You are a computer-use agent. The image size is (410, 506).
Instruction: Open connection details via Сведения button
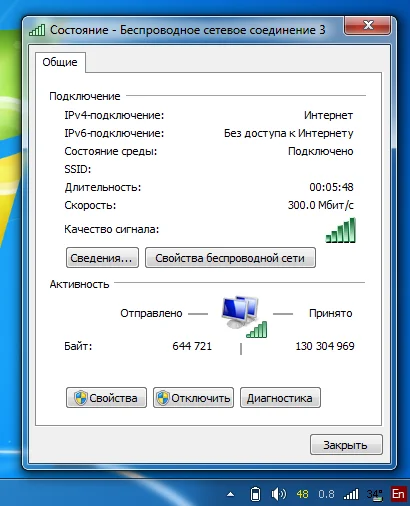coord(102,258)
